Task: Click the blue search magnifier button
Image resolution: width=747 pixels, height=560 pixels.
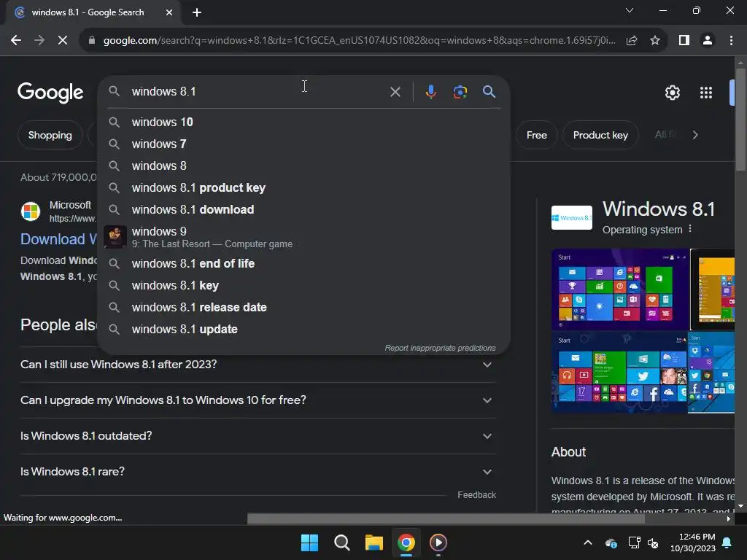Action: [489, 91]
